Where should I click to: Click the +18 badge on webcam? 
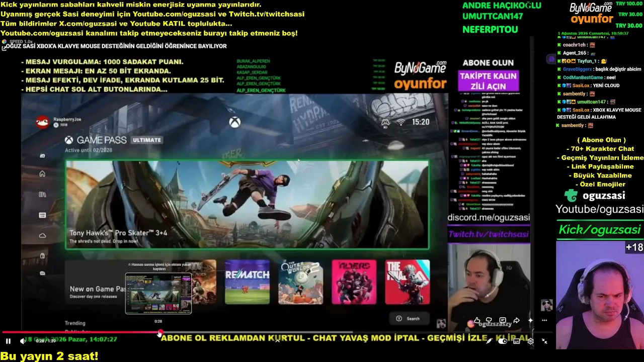point(634,247)
